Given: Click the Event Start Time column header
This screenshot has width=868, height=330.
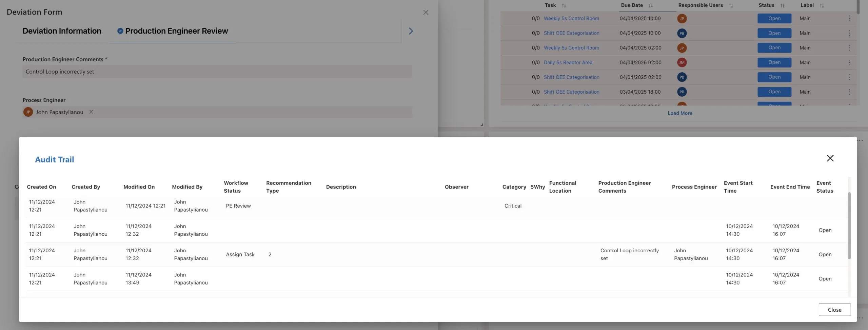Looking at the screenshot, I should 738,187.
